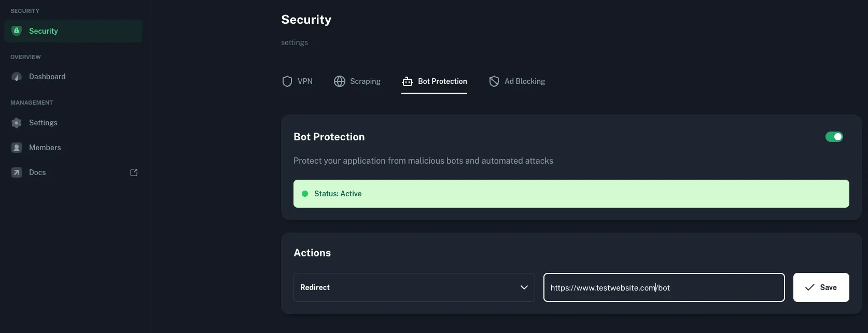
Task: Click the chevron on the Redirect selector
Action: pos(524,287)
